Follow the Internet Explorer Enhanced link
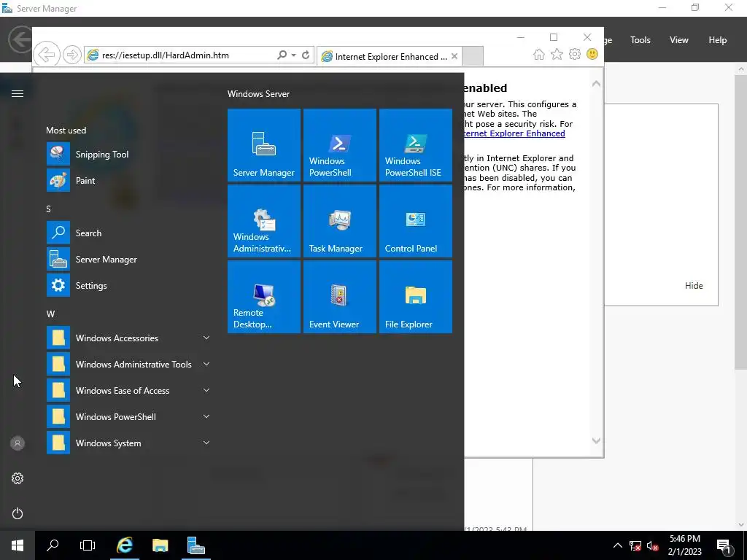This screenshot has width=747, height=560. pos(514,133)
